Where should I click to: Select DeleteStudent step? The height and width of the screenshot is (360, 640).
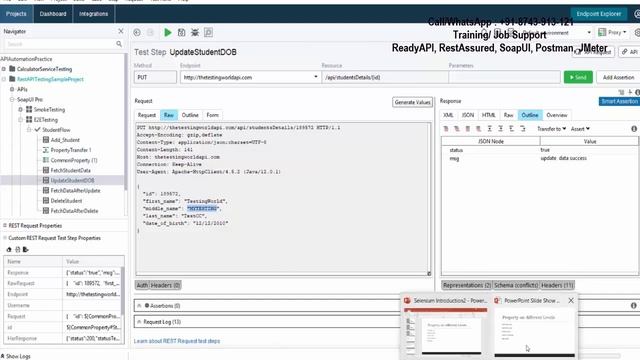(66, 201)
